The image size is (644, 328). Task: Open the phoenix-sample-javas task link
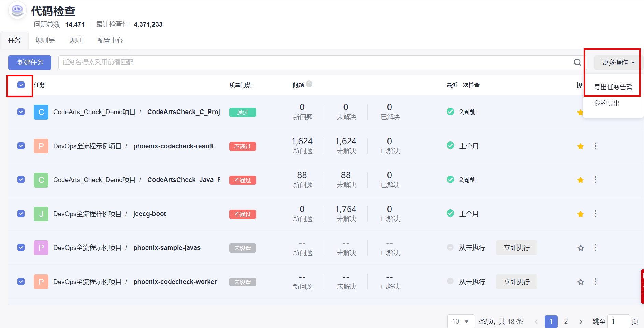point(167,248)
